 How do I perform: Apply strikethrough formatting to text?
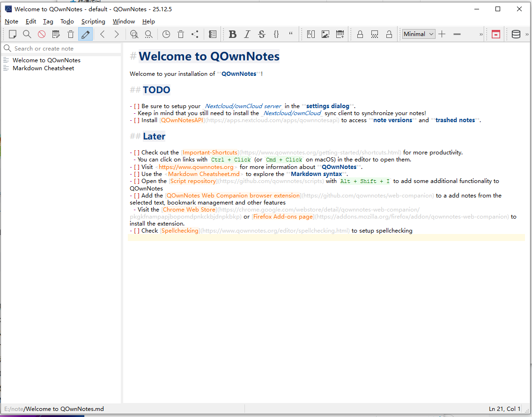tap(262, 34)
